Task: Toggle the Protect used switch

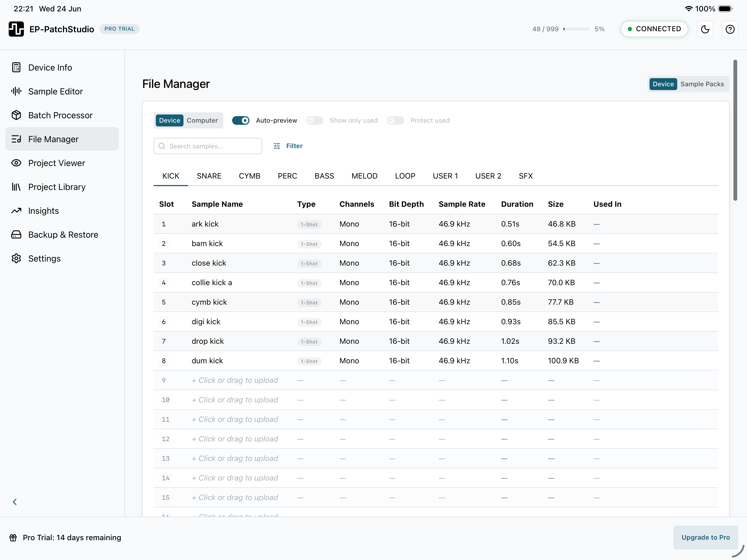Action: (395, 120)
